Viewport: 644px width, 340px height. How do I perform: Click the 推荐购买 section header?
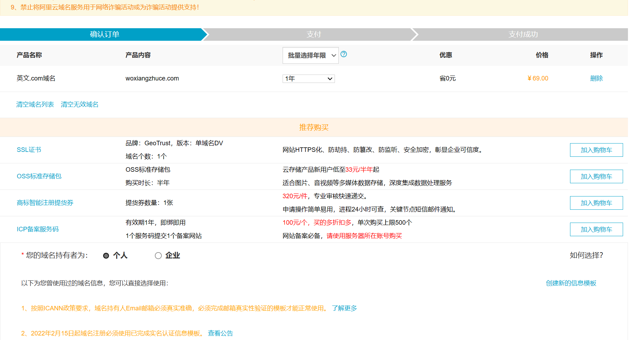[x=314, y=127]
